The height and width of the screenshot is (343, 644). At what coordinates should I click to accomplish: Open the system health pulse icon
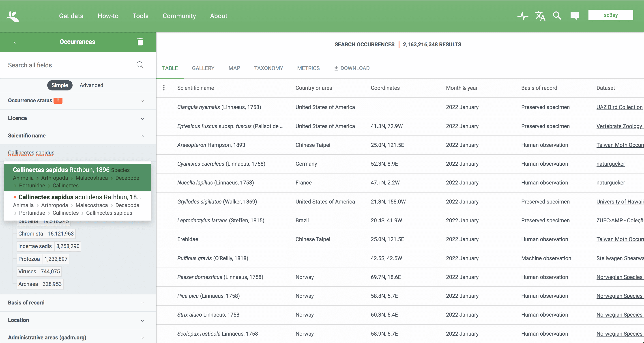[522, 16]
